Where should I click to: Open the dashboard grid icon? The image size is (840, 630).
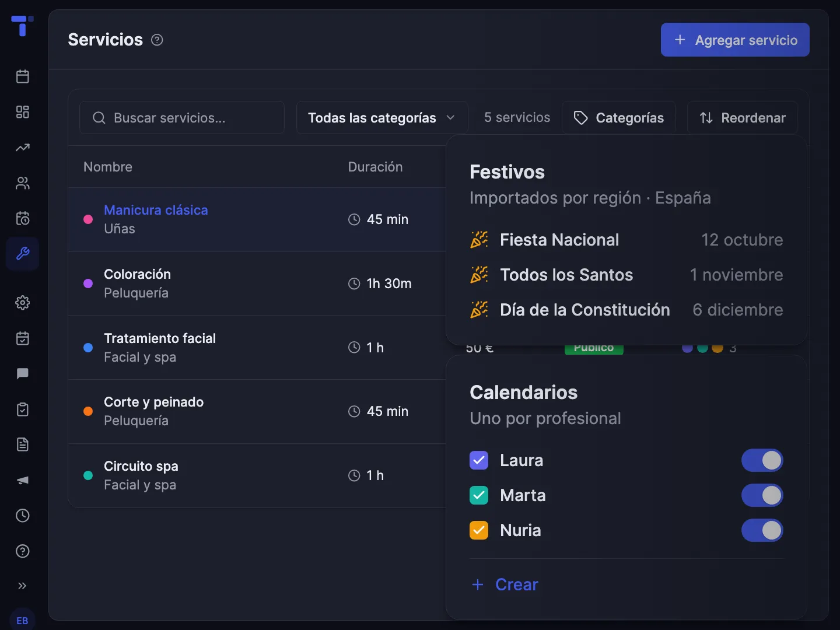click(x=23, y=112)
